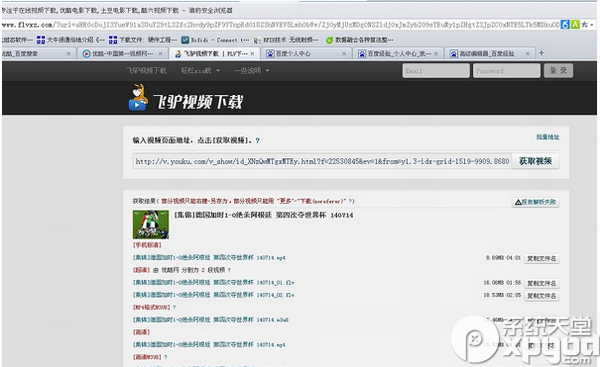600x367 pixels.
Task: Focus the Email input field
Action: click(436, 71)
